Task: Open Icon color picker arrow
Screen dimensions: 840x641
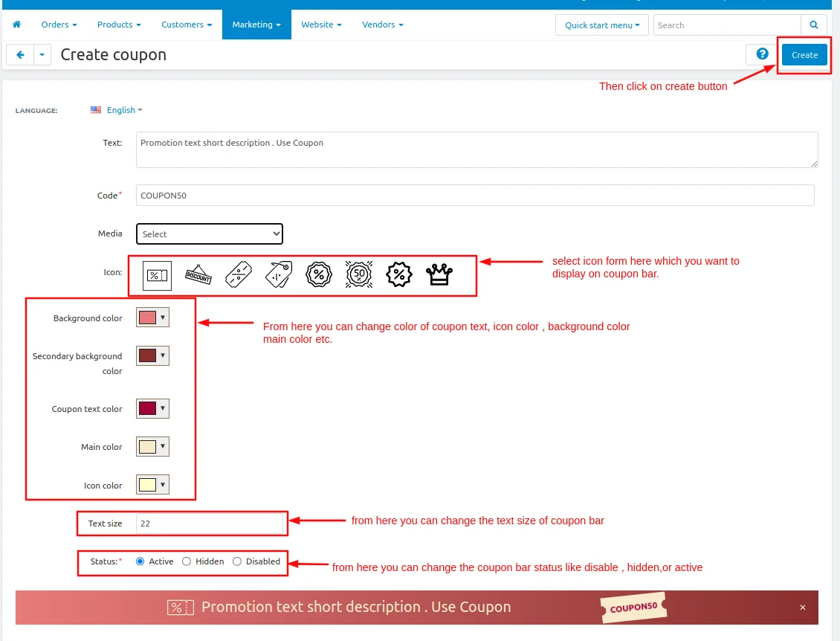Action: (x=163, y=485)
